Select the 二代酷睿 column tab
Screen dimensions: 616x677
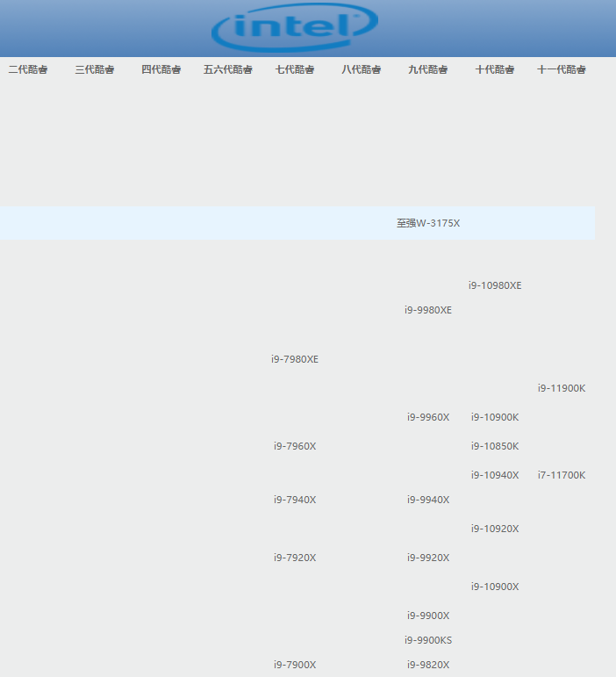click(x=28, y=69)
